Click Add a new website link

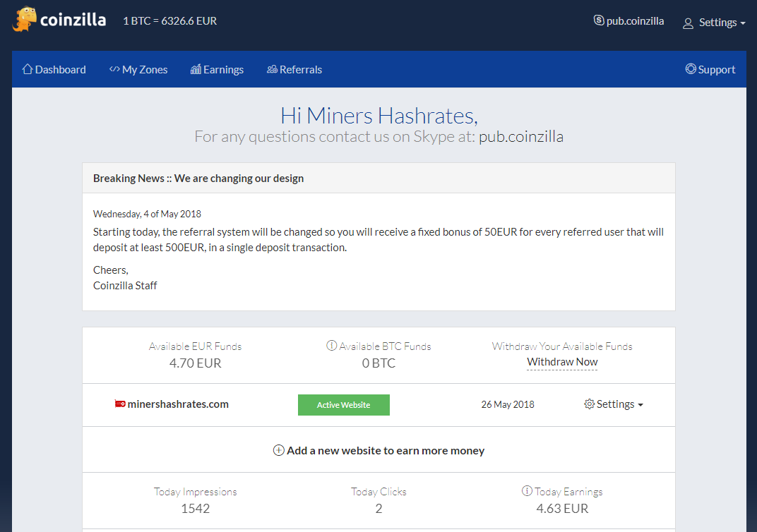(x=379, y=450)
